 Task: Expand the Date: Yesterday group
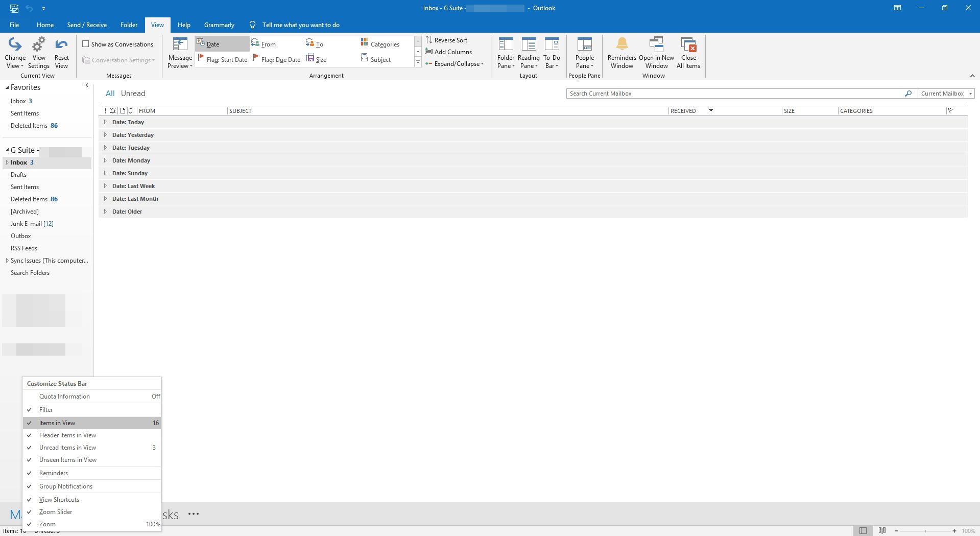coord(105,135)
